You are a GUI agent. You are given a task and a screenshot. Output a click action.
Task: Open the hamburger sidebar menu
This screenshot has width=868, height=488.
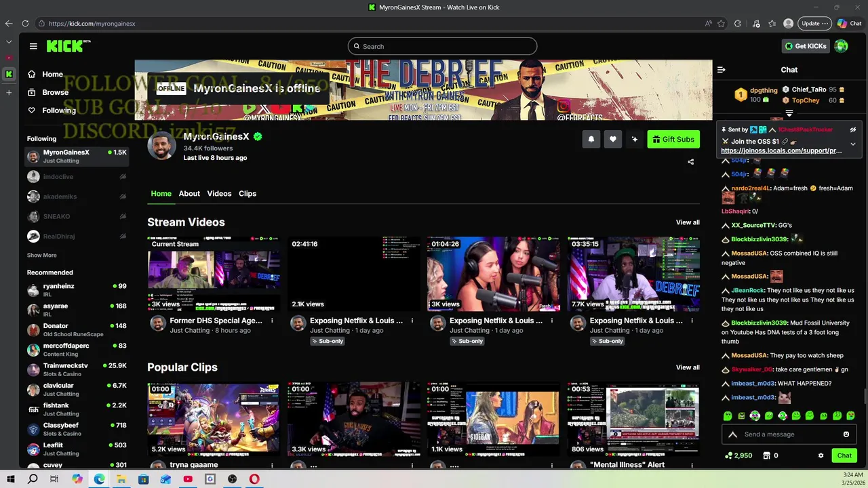(x=33, y=46)
